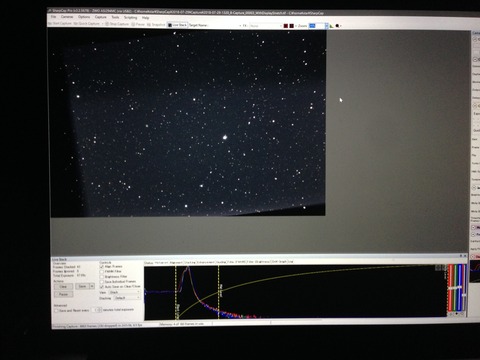Take a Snapshot from the toolbar
Viewport: 480px width, 360px height.
[x=156, y=25]
